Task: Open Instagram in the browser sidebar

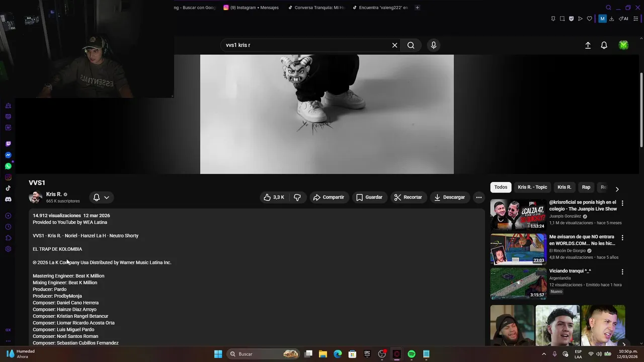Action: [x=8, y=177]
